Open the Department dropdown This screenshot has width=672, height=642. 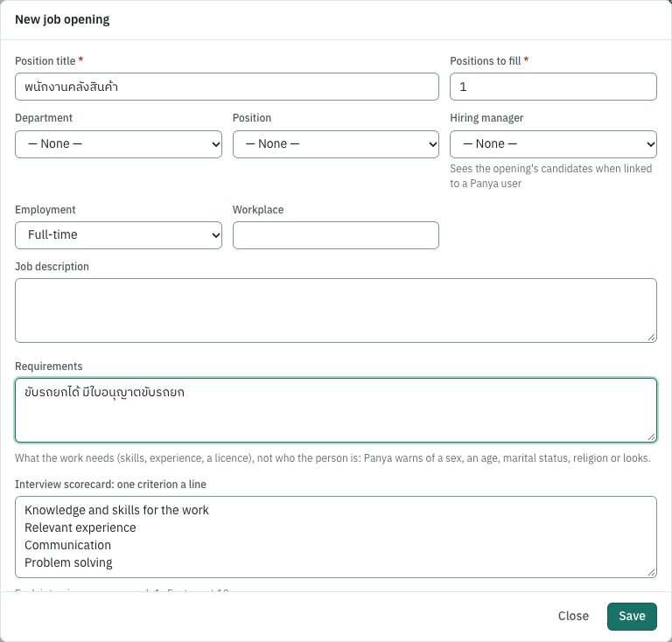click(118, 144)
